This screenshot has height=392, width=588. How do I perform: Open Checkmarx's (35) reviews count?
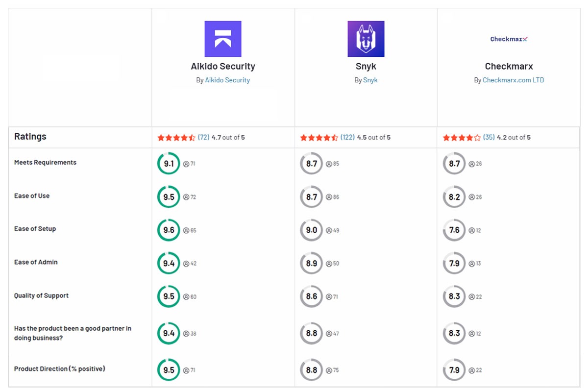tap(489, 138)
